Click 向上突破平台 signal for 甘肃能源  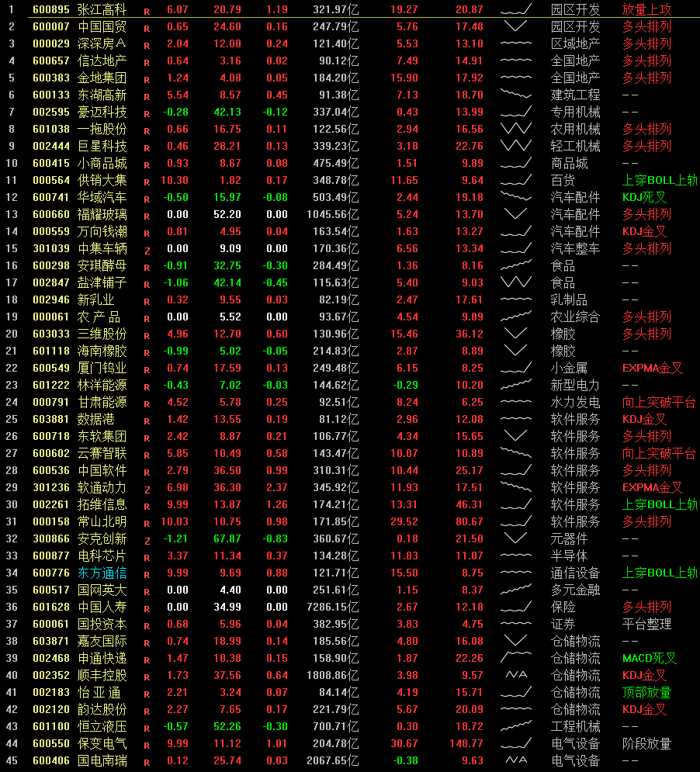tap(659, 402)
